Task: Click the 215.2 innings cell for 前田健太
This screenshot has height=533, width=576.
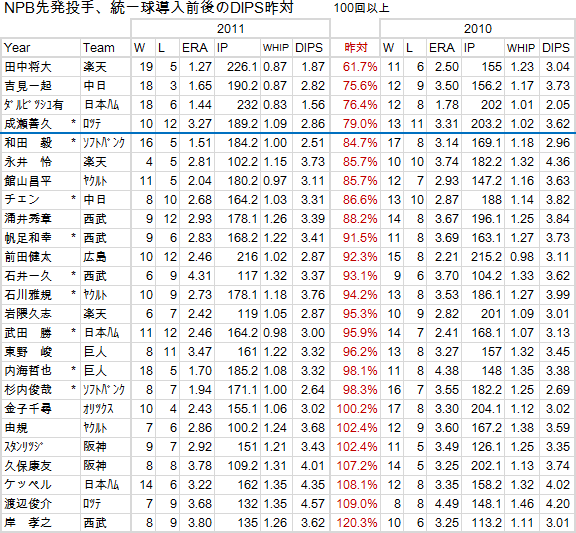Action: click(x=483, y=257)
